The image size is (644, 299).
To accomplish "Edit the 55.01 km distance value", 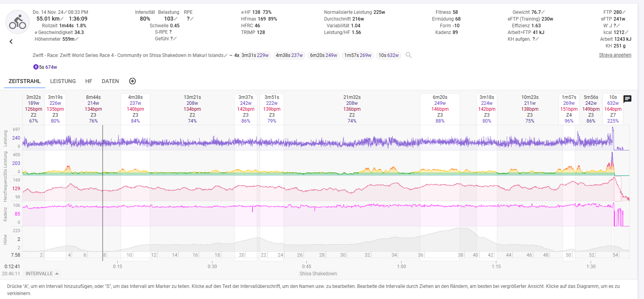I will point(62,19).
